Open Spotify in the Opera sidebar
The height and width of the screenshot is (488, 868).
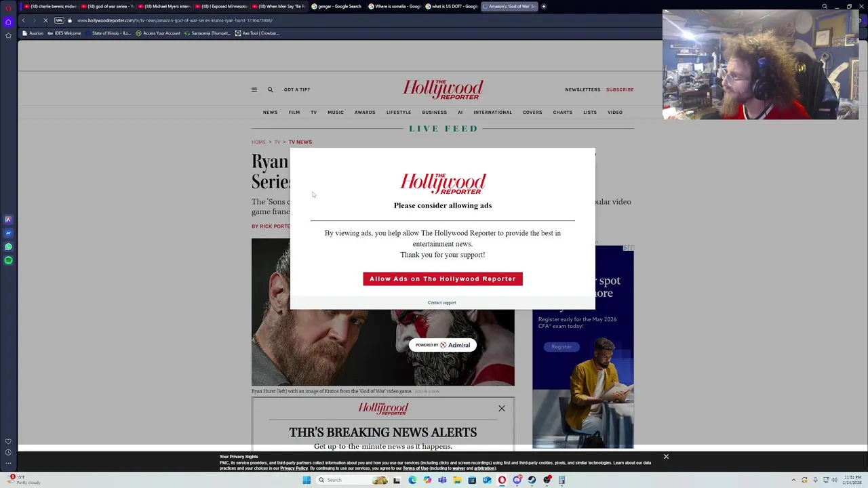tap(8, 260)
